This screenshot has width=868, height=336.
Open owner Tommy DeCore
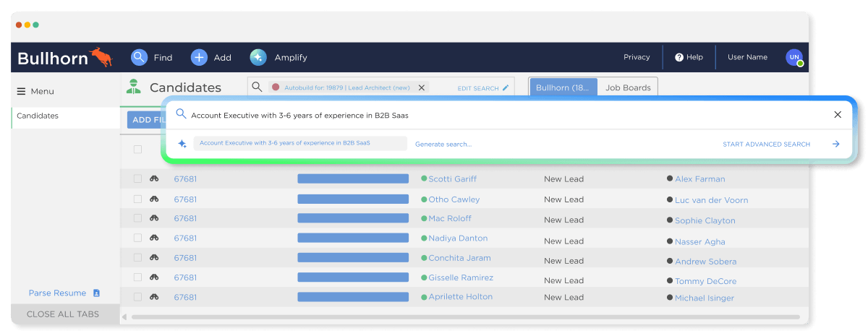705,281
